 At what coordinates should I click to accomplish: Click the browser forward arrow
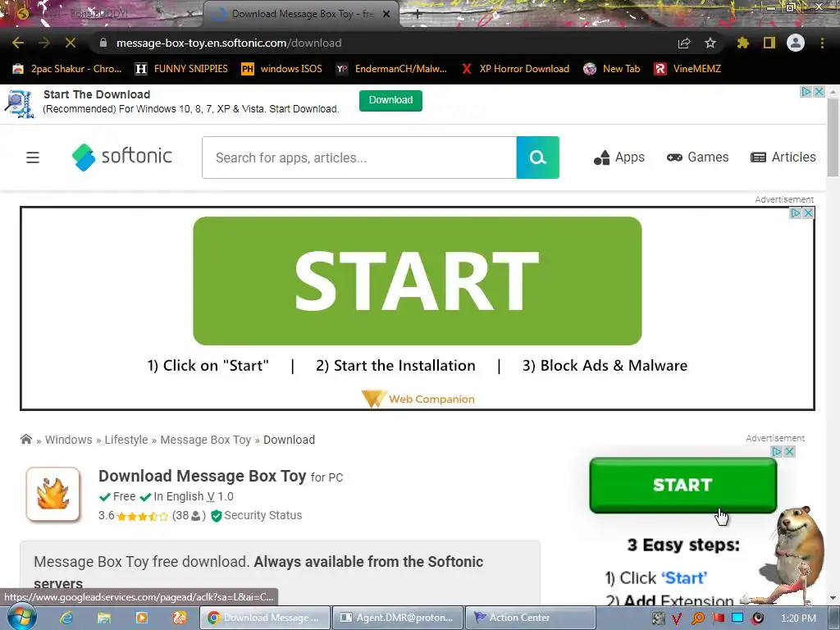coord(44,43)
